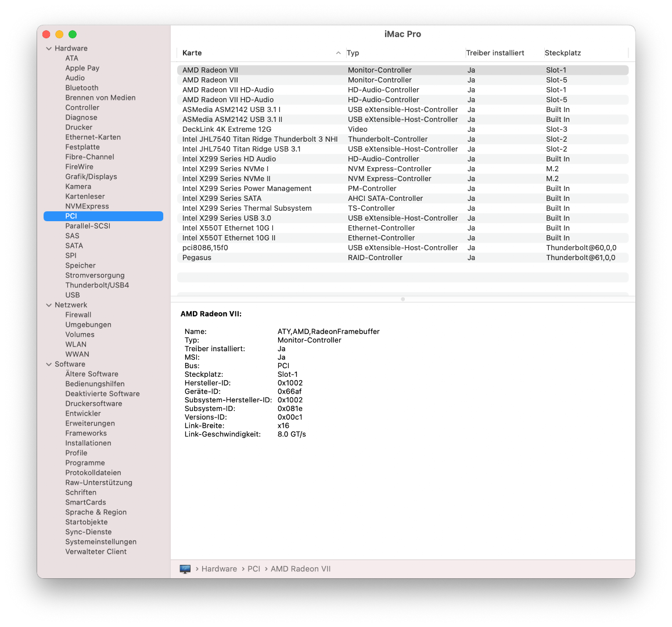Minimize window with the yellow button
672x627 pixels.
click(60, 34)
